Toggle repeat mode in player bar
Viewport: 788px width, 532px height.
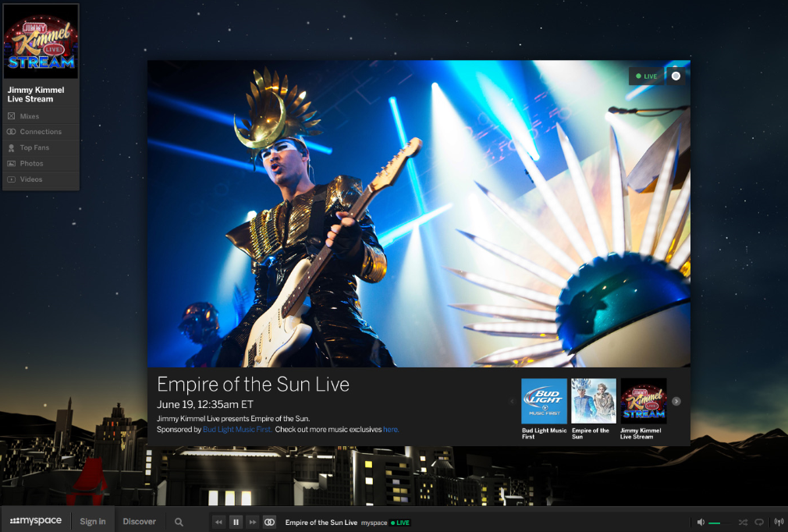click(759, 522)
